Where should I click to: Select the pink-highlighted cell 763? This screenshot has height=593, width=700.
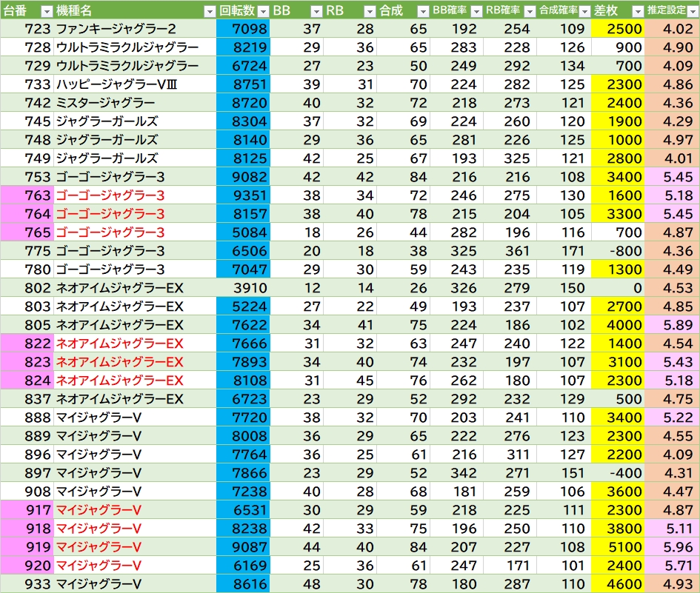pyautogui.click(x=27, y=195)
